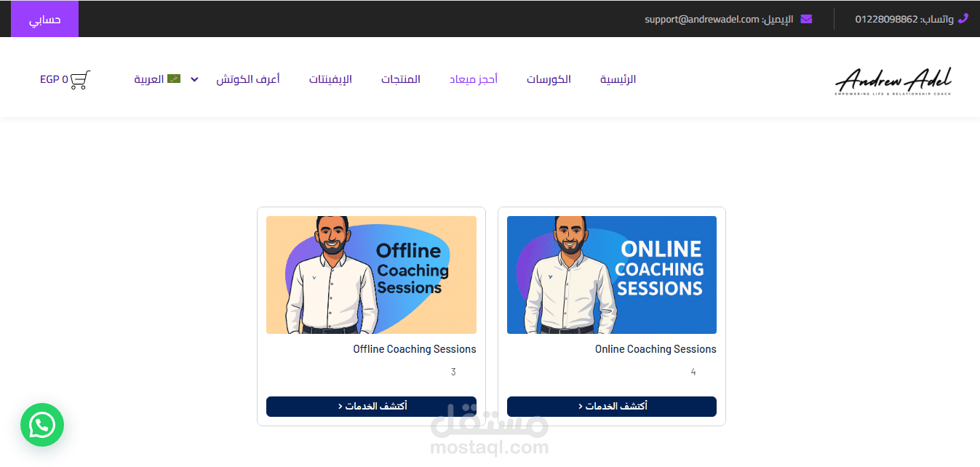Click the حسابي account button
This screenshot has width=980, height=467.
[44, 20]
